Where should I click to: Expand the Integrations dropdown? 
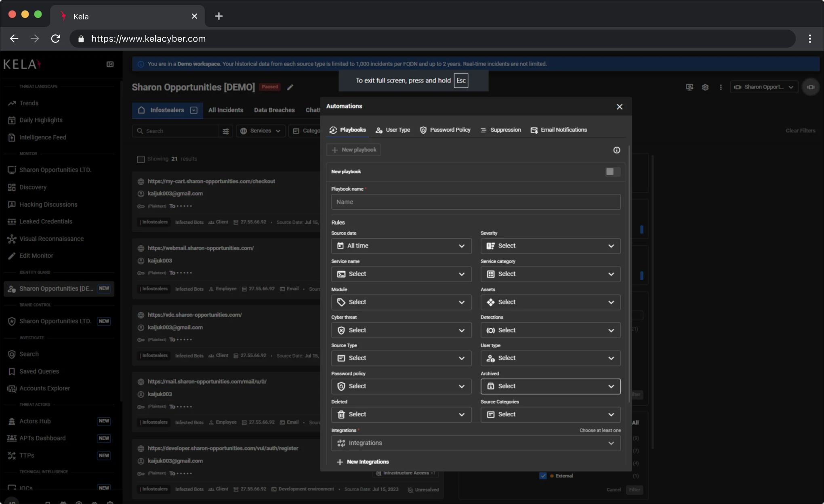476,443
